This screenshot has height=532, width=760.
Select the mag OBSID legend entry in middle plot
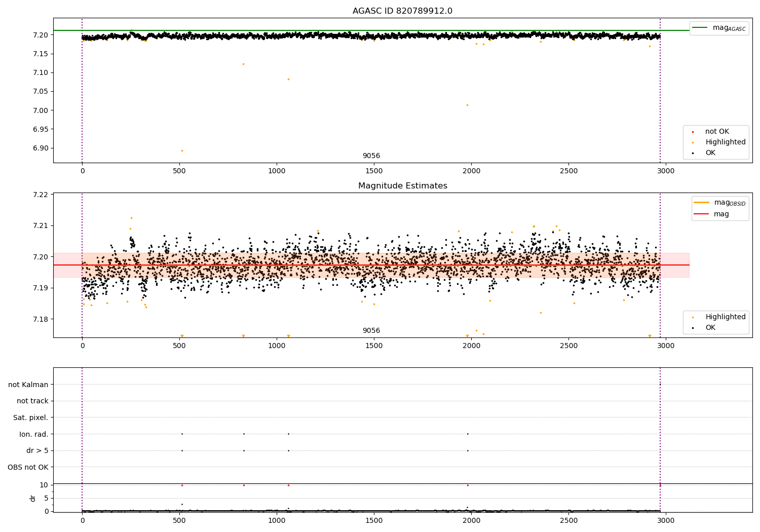(x=720, y=203)
